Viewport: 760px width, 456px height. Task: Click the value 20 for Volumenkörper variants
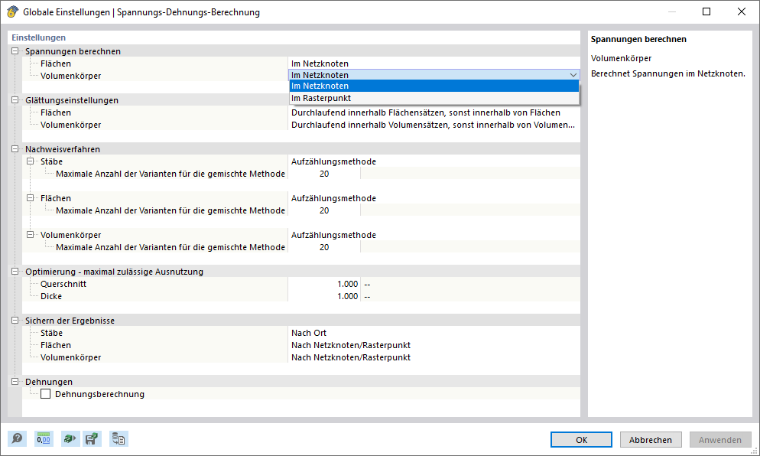324,247
